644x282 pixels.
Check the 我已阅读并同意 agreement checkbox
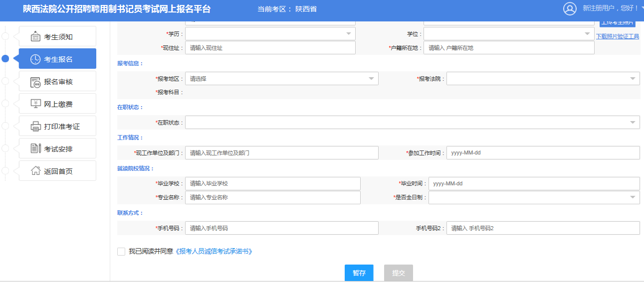click(x=121, y=252)
